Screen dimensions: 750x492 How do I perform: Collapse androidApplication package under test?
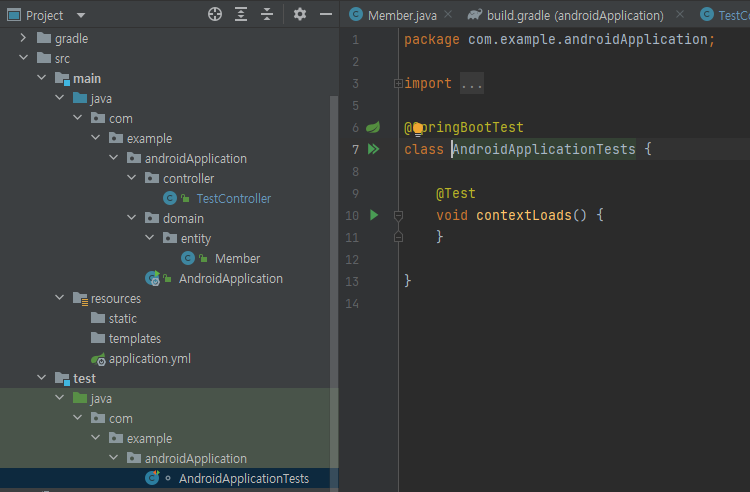(x=113, y=458)
